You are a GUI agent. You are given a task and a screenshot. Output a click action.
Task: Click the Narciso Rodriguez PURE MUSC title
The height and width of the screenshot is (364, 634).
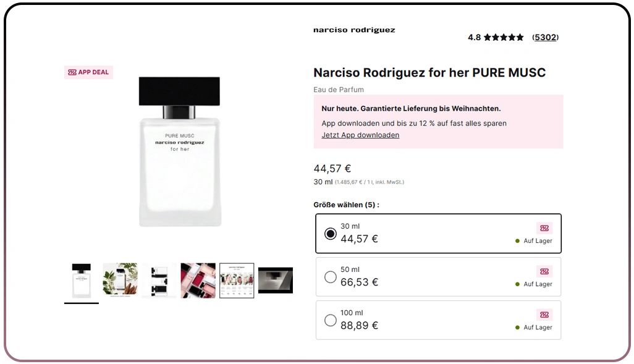point(429,72)
